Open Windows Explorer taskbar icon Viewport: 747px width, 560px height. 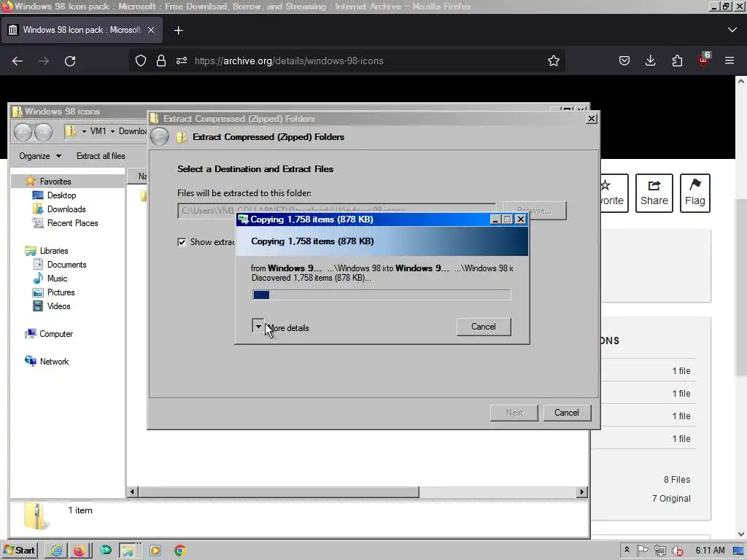coord(128,551)
